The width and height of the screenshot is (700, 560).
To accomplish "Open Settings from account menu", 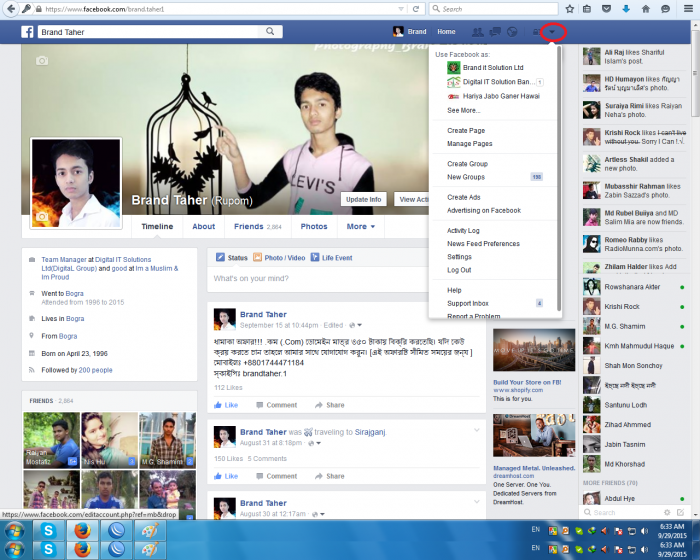I will pyautogui.click(x=459, y=257).
